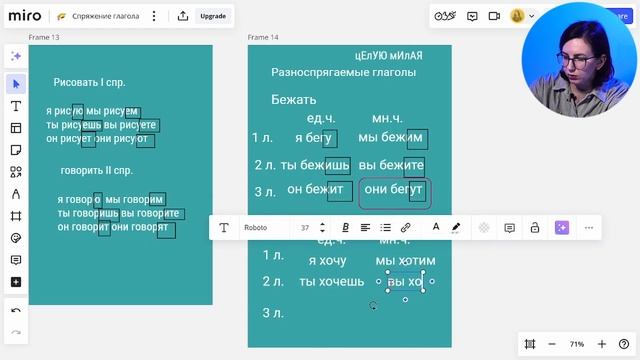Insert a link into text

405,228
